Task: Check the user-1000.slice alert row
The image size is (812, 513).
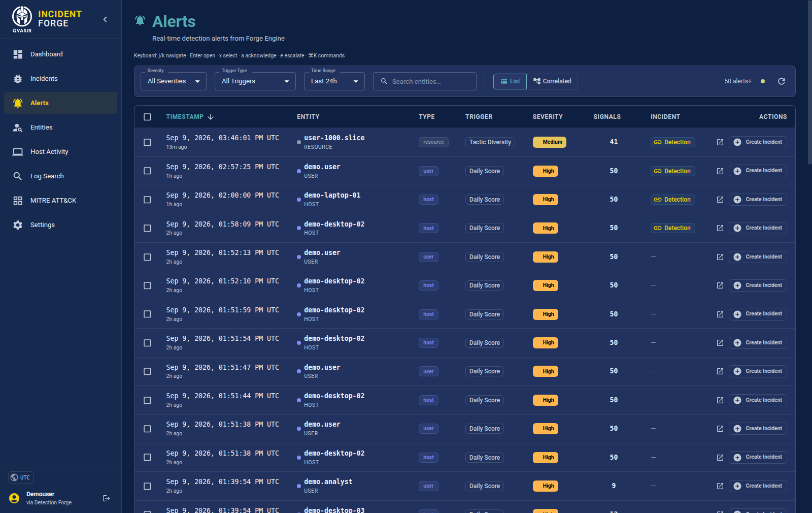Action: 147,142
